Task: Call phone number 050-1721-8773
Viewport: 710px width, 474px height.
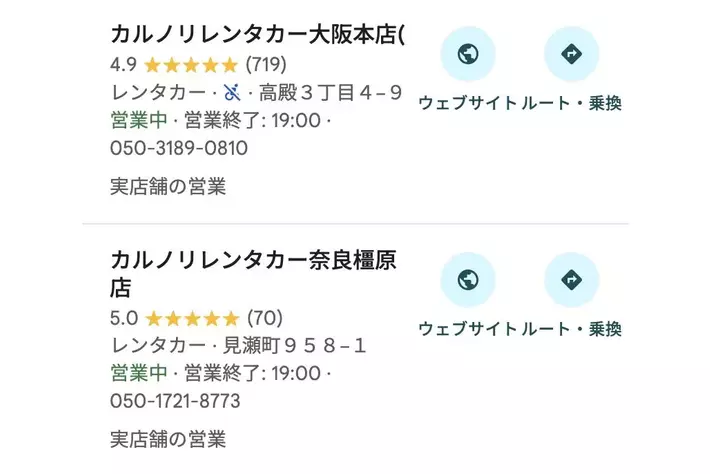Action: tap(175, 401)
